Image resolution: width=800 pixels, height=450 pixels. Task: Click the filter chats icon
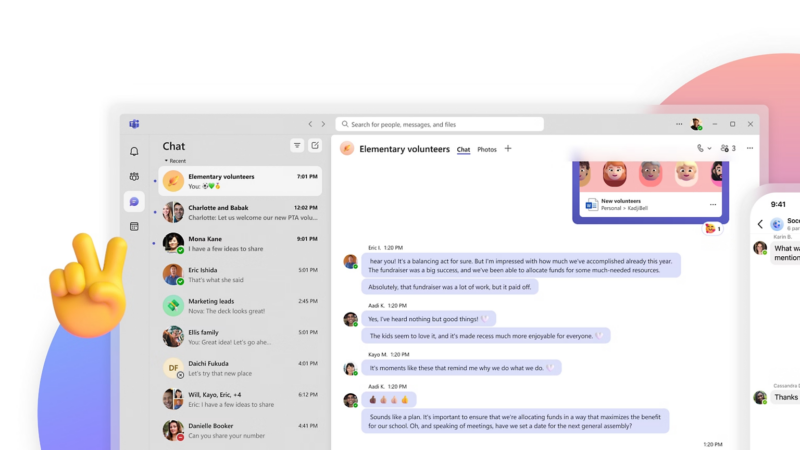pos(297,146)
